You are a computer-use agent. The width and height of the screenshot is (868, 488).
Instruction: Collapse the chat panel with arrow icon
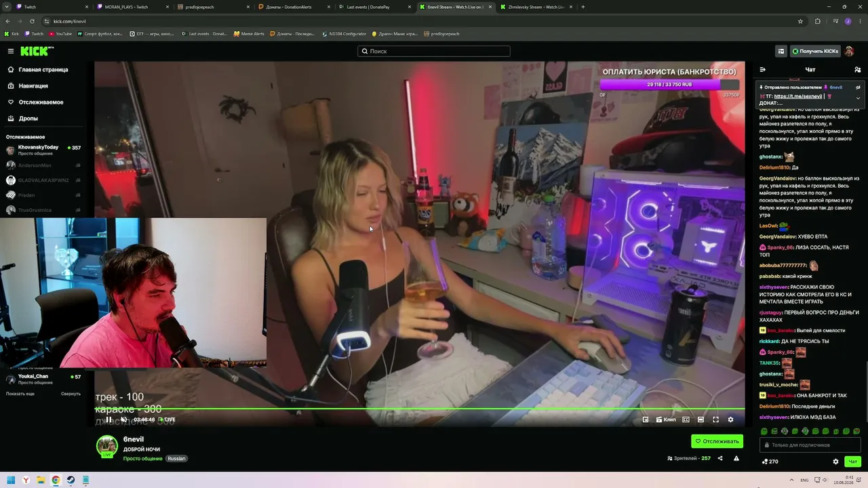763,69
